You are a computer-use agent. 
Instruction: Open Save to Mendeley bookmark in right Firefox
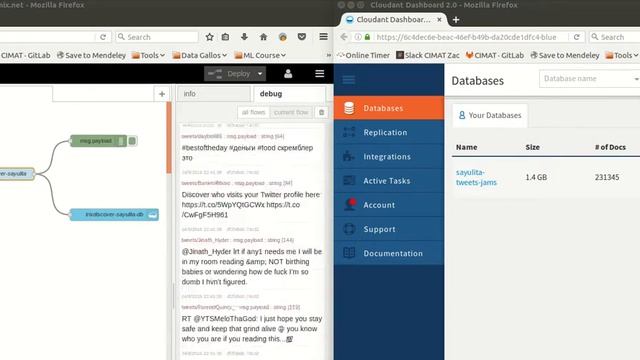tap(564, 55)
